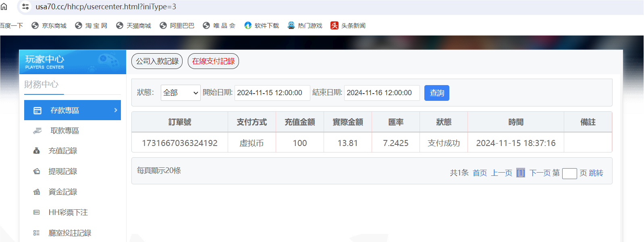This screenshot has height=242, width=644.
Task: Open site info icon in address bar
Action: (25, 6)
